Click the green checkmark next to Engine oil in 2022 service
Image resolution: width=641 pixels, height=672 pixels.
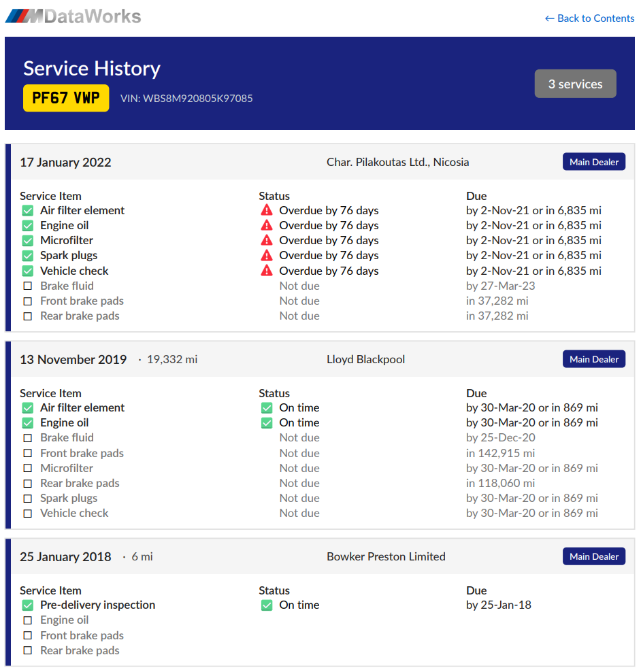[28, 225]
